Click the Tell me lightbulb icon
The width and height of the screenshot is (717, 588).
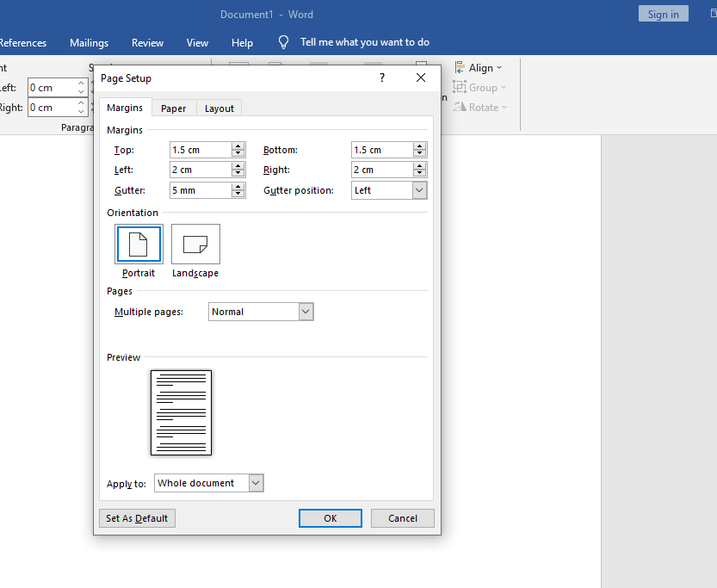pyautogui.click(x=283, y=42)
